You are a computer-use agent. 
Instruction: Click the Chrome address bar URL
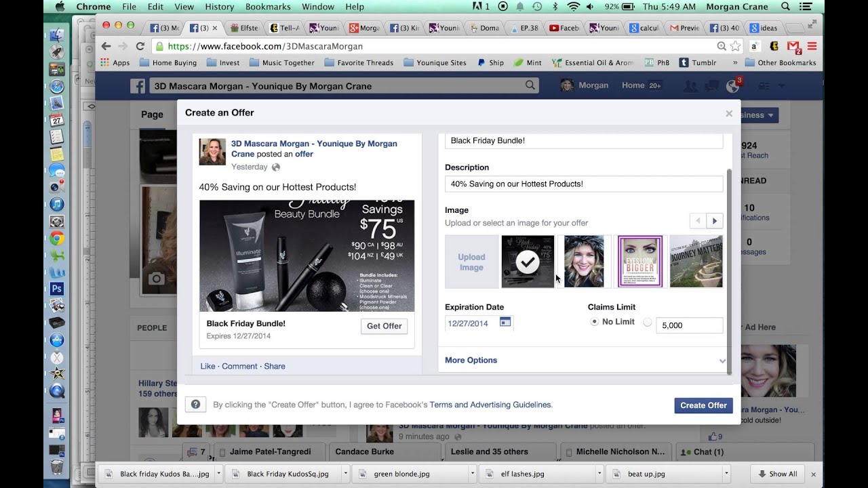[265, 46]
